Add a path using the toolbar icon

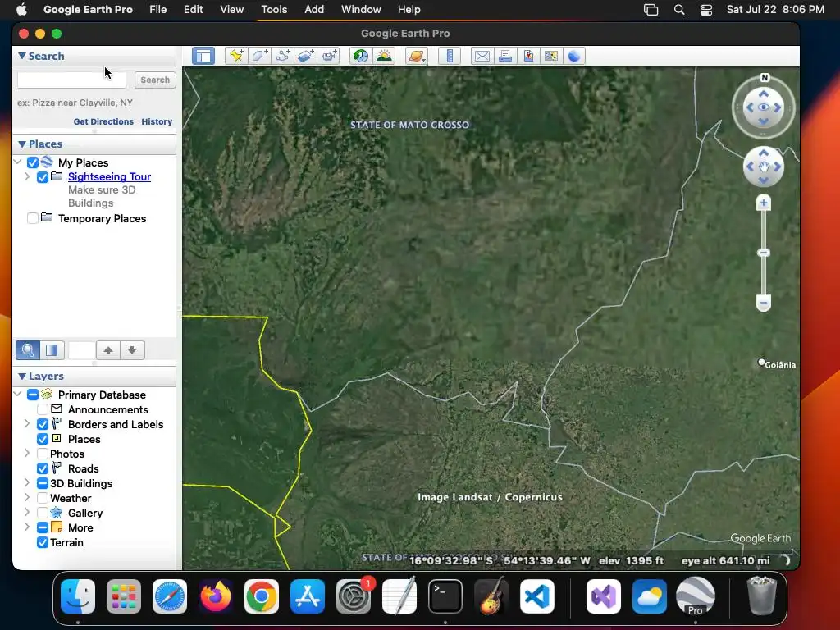click(283, 56)
